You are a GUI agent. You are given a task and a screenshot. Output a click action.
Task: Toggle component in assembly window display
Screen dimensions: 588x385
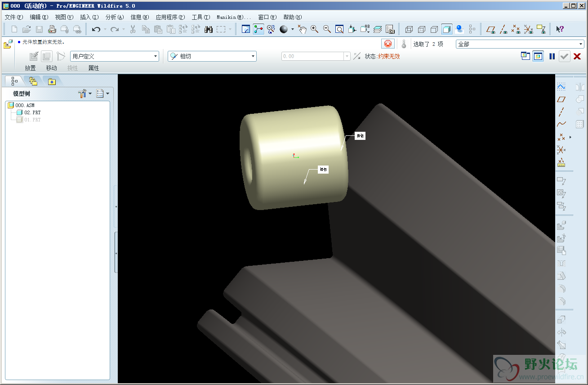pos(538,56)
